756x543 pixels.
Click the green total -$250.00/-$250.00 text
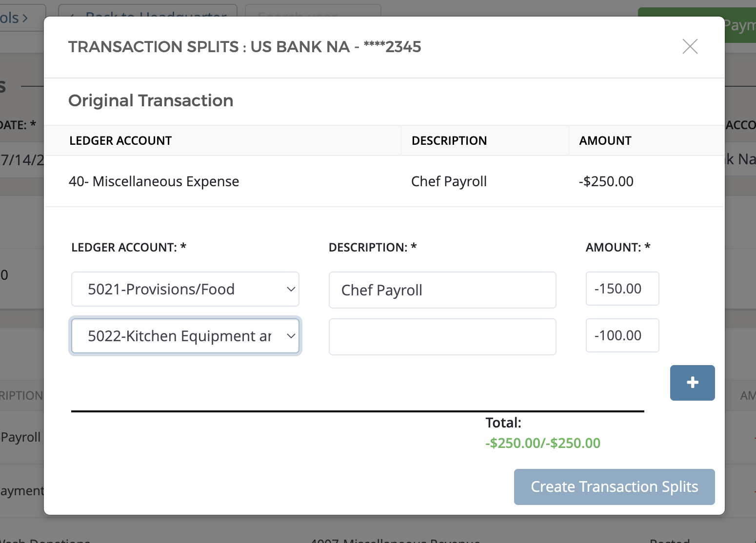(542, 443)
